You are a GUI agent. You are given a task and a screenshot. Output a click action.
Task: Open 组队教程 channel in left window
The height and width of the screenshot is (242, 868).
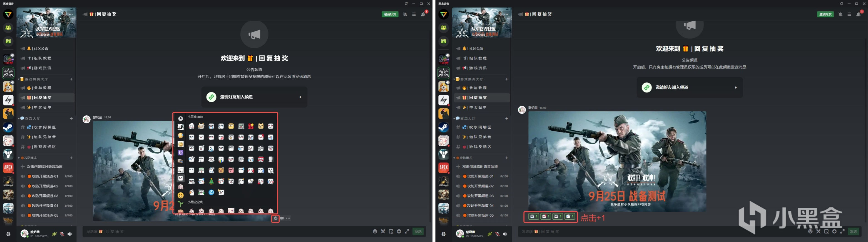pyautogui.click(x=46, y=58)
